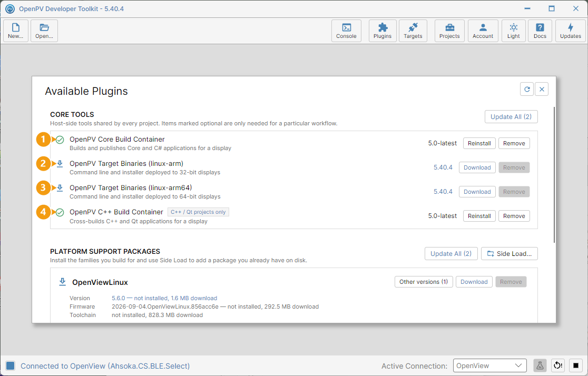The image size is (588, 376).
Task: Open the Active Connection dropdown
Action: click(x=490, y=365)
